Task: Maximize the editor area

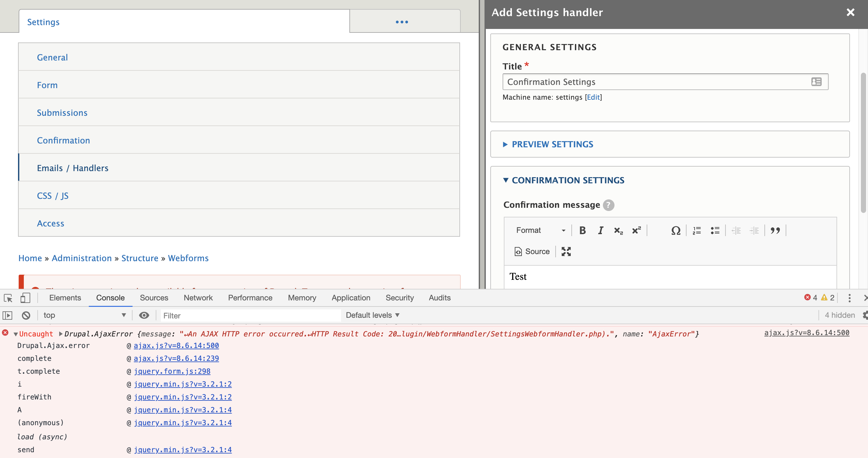Action: coord(566,251)
